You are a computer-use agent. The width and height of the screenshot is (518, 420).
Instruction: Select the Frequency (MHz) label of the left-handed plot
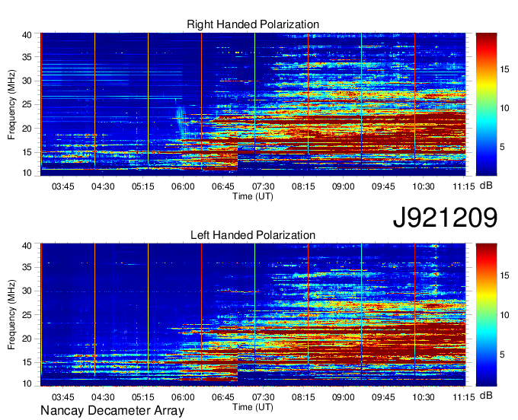click(11, 315)
